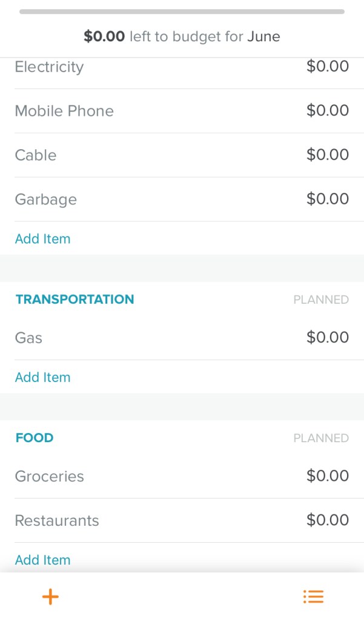364x621 pixels.
Task: Add Item below the Garbage row
Action: pos(42,239)
